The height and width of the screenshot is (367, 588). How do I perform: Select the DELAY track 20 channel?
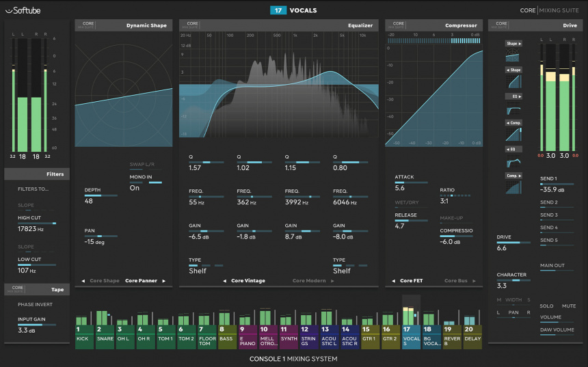point(472,334)
